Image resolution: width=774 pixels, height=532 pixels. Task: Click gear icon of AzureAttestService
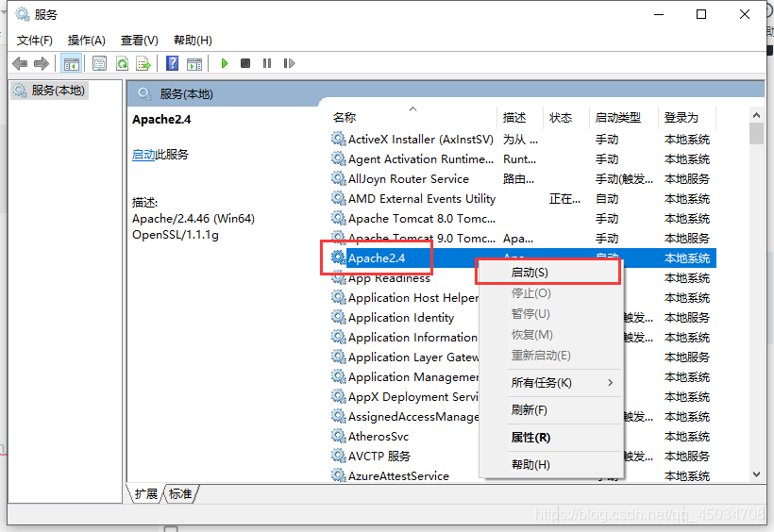point(338,475)
